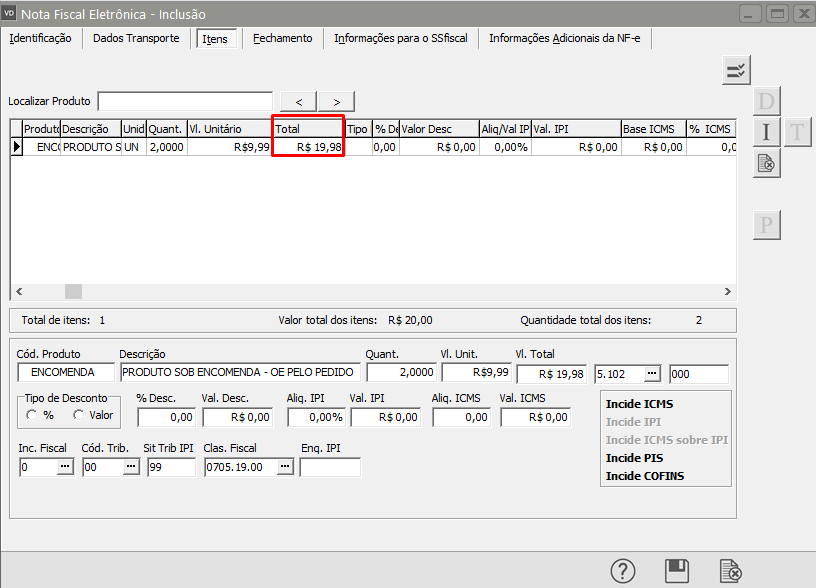Open the Dados Transporte tab
816x588 pixels.
(x=136, y=38)
